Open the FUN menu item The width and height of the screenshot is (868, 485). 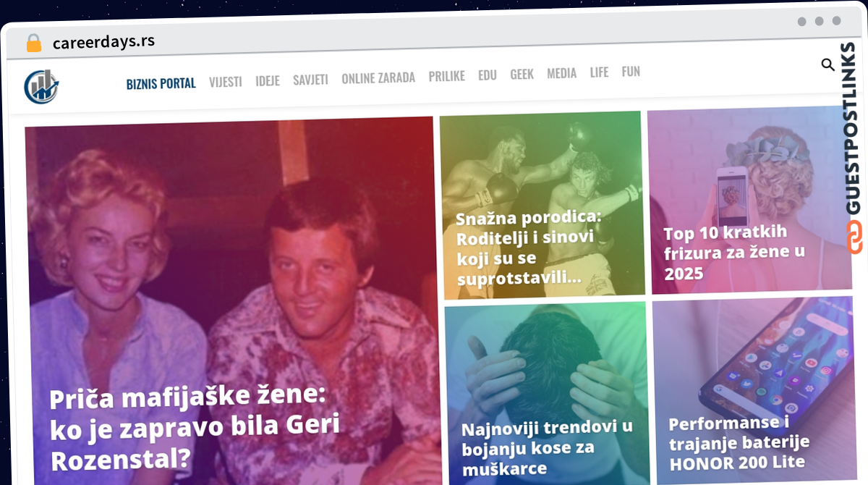[x=631, y=72]
